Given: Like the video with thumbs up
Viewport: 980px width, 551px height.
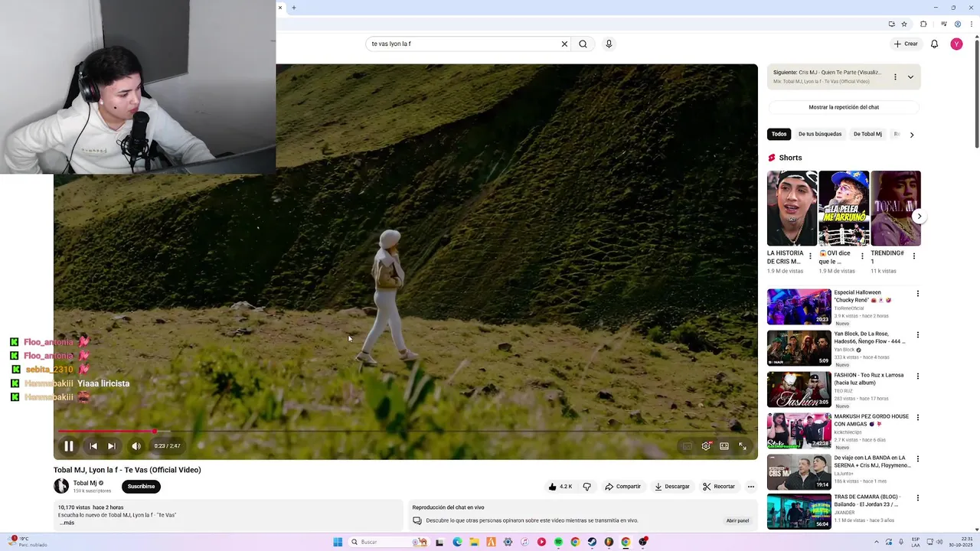Looking at the screenshot, I should coord(560,487).
